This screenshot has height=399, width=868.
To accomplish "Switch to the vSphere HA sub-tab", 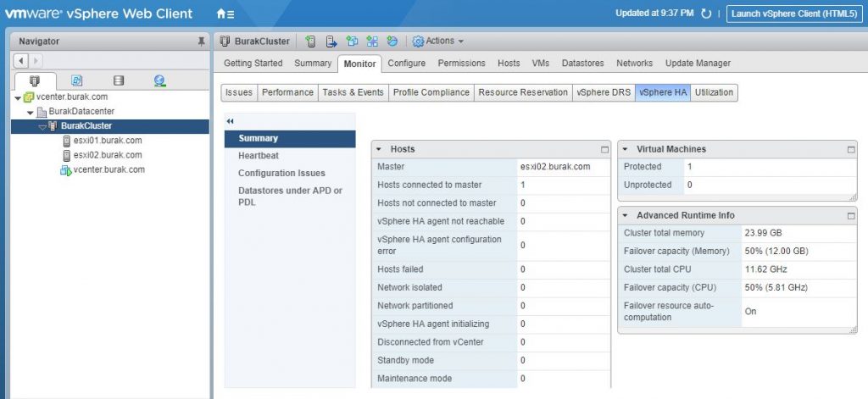I will 663,93.
